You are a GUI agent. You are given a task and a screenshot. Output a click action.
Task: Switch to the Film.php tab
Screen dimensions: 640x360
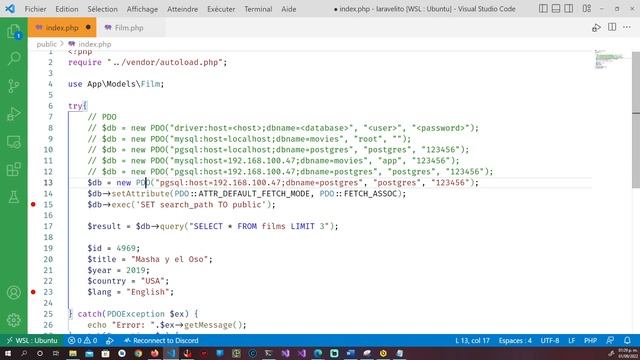click(x=129, y=28)
